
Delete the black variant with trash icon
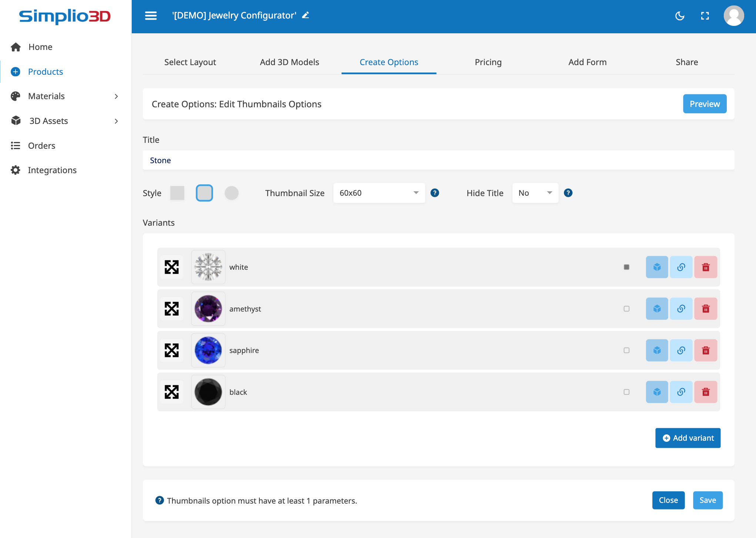pos(706,392)
